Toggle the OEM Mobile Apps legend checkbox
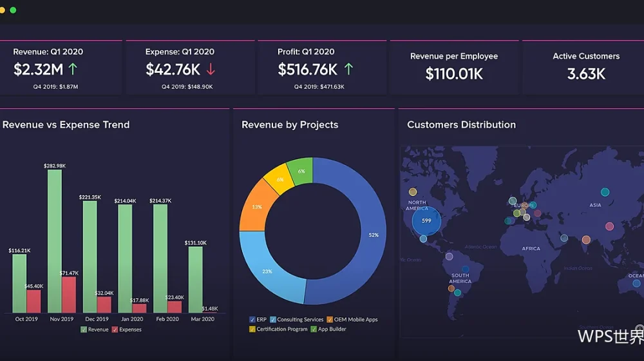Screen dimensions: 644x361 pos(329,320)
